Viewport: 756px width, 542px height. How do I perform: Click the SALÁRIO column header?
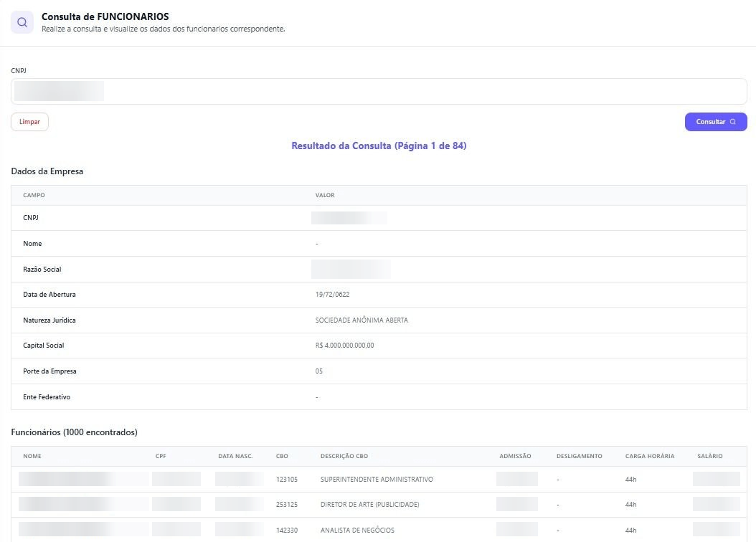click(x=710, y=456)
